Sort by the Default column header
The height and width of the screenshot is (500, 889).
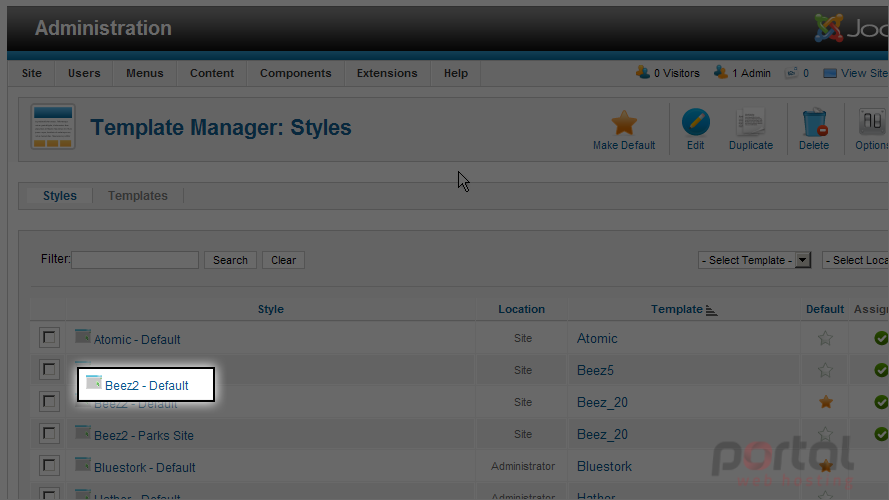825,309
